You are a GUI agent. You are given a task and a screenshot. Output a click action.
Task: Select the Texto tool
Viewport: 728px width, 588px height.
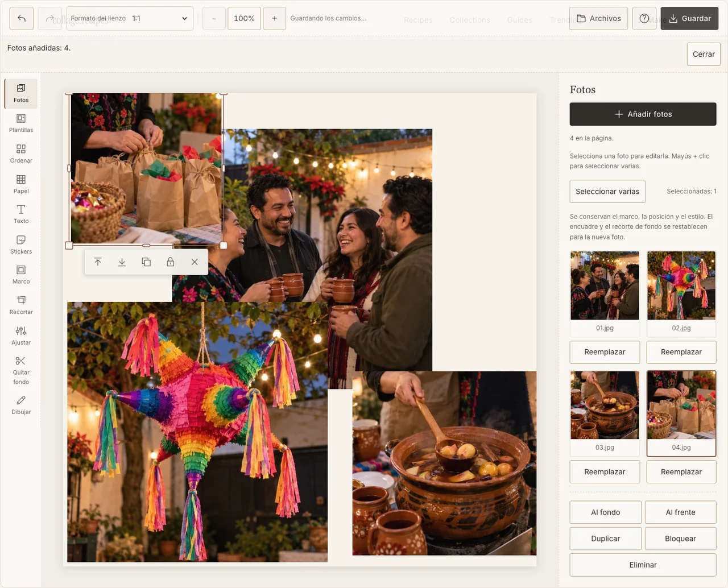(21, 214)
